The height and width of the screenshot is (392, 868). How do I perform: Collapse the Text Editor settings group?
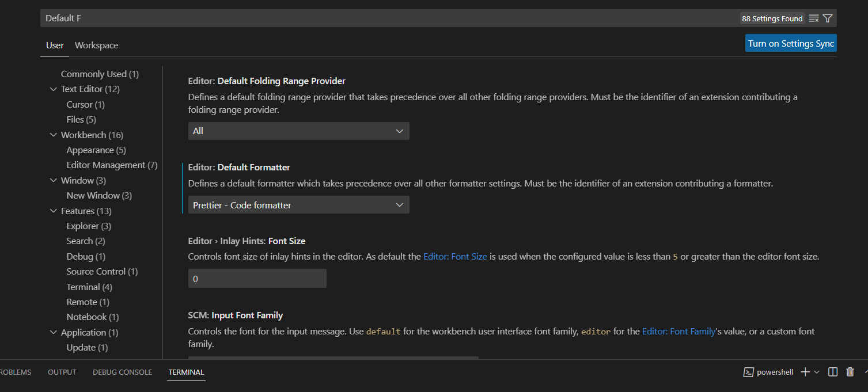[x=54, y=89]
